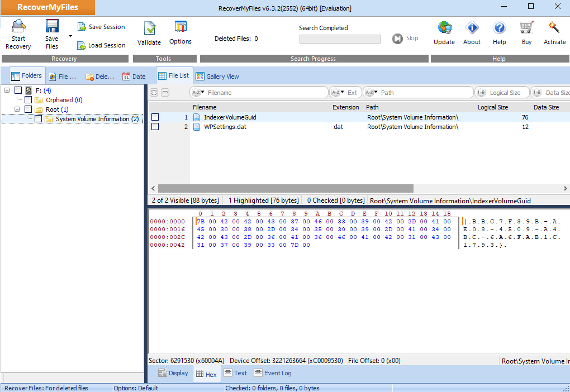The image size is (570, 392).
Task: Open the Save Files dropdown arrow
Action: tap(70, 36)
